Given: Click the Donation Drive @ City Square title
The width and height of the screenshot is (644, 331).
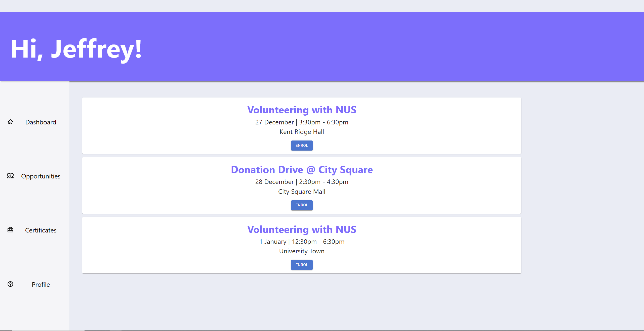Looking at the screenshot, I should click(302, 170).
